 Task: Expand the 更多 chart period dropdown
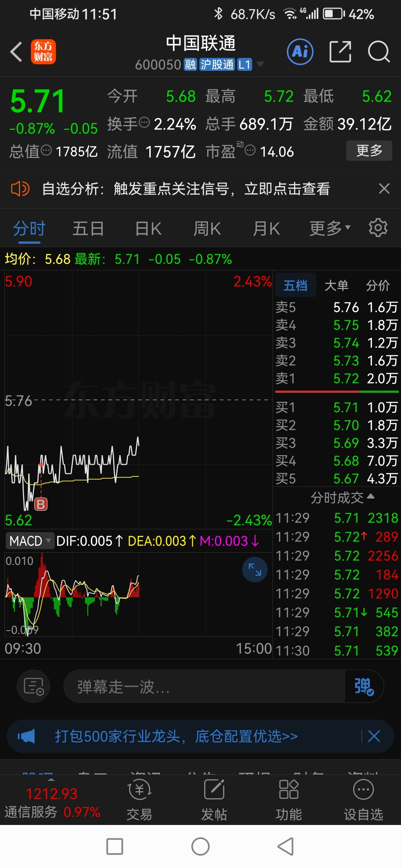click(x=330, y=228)
